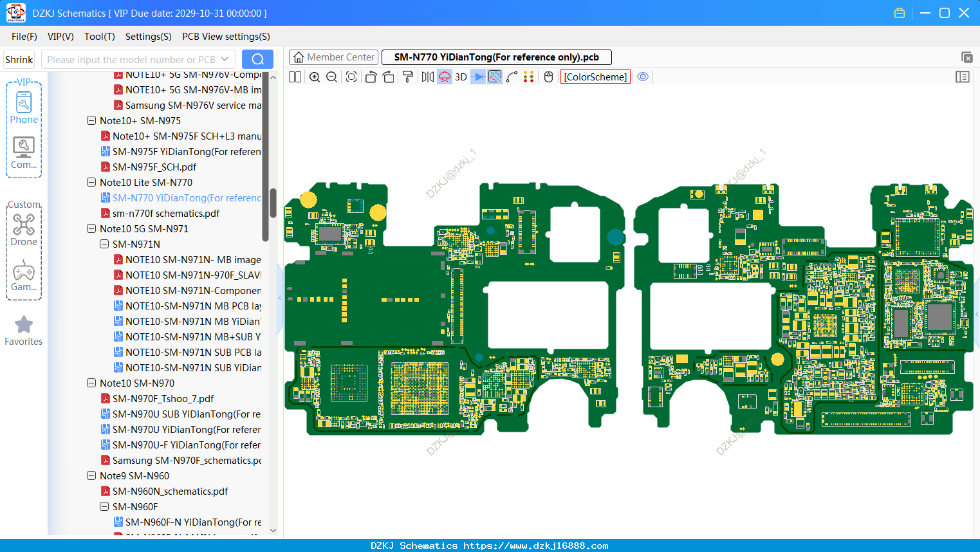Viewport: 980px width, 552px height.
Task: Select the Drone category icon
Action: (x=24, y=230)
